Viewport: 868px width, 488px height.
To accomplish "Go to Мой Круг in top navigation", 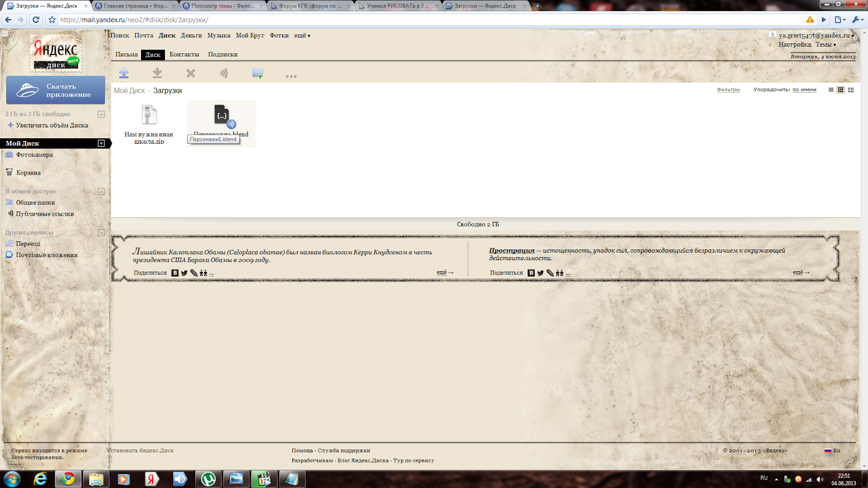I will click(250, 35).
